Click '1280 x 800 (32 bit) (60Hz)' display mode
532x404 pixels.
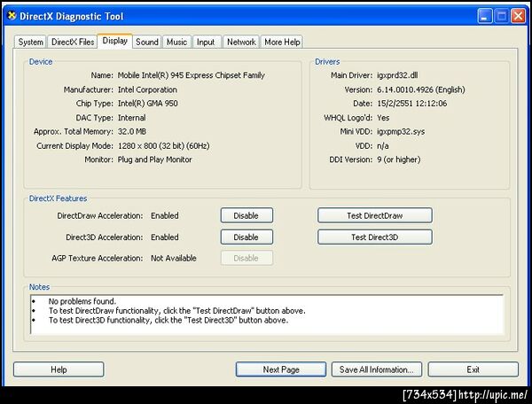click(x=163, y=145)
